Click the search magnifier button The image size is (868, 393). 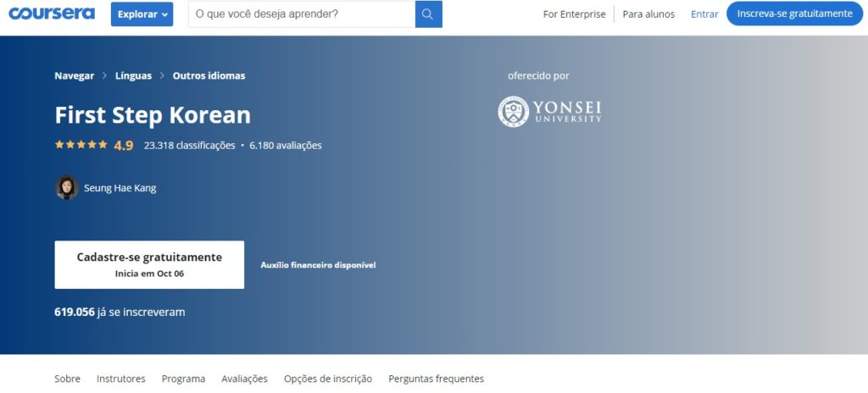428,14
